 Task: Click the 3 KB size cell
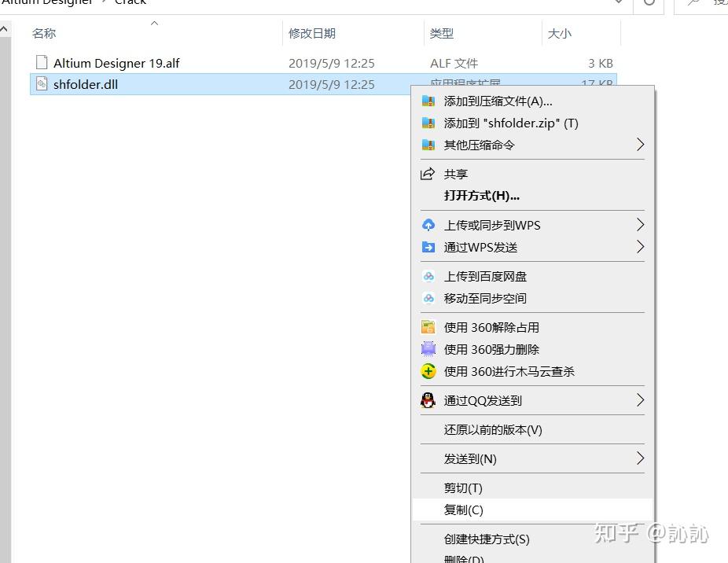click(601, 63)
